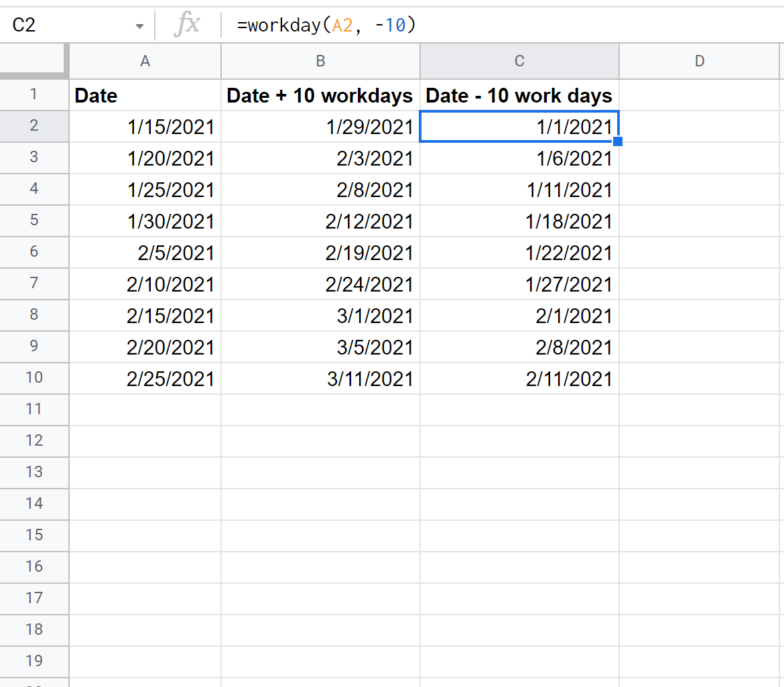
Task: Select cell containing 1/15/2021
Action: tap(145, 127)
